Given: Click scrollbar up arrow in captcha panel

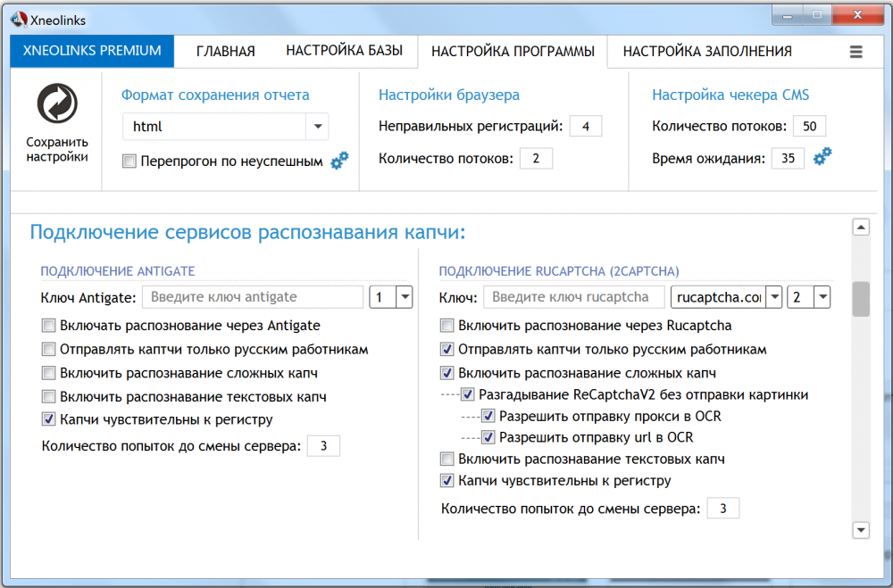Looking at the screenshot, I should [861, 228].
